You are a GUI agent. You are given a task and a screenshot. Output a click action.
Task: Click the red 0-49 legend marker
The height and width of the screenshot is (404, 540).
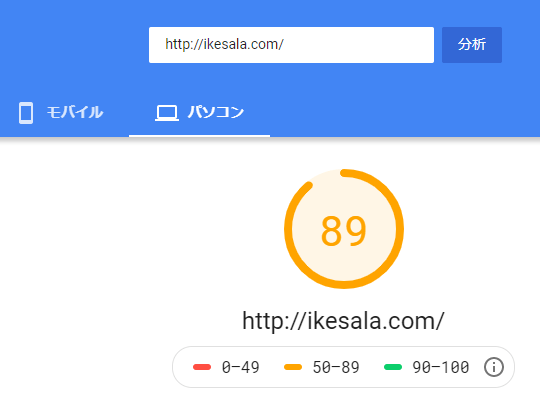click(202, 367)
